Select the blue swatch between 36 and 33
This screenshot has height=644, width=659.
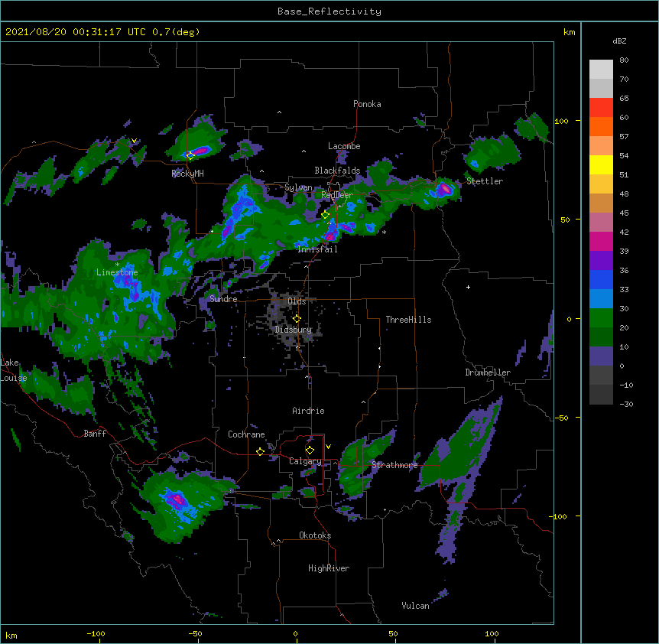(x=601, y=279)
